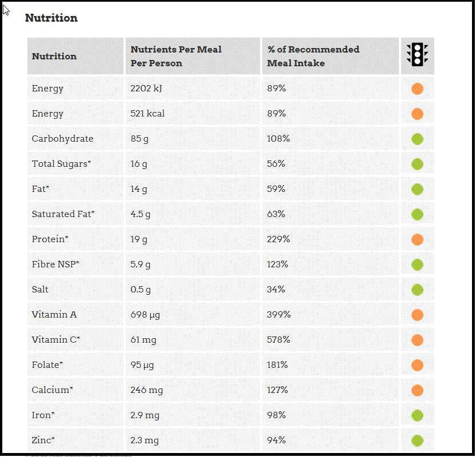Click the green dot for Carbohydrate

(x=417, y=139)
